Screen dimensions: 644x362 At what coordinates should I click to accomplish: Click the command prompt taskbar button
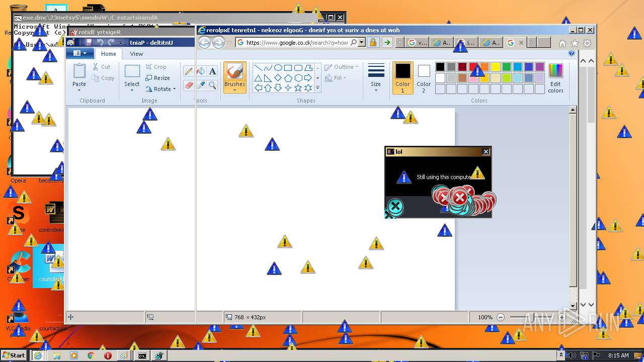(142, 355)
